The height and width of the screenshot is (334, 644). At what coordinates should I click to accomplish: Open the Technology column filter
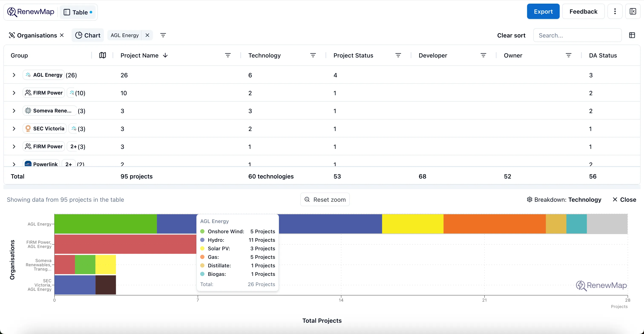(313, 55)
